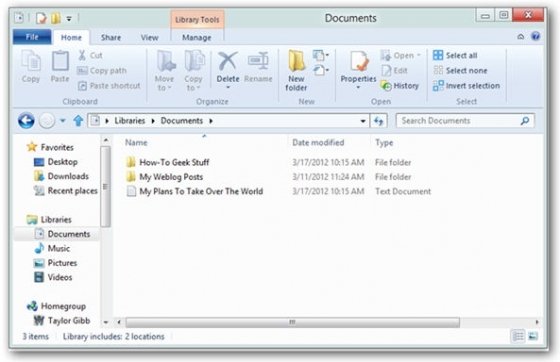Click Documents in the address breadcrumb
Image resolution: width=560 pixels, height=362 pixels.
click(x=181, y=121)
